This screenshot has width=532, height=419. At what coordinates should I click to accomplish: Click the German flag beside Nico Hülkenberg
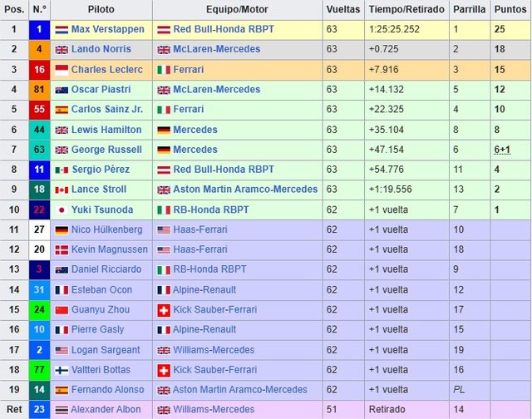(x=62, y=230)
